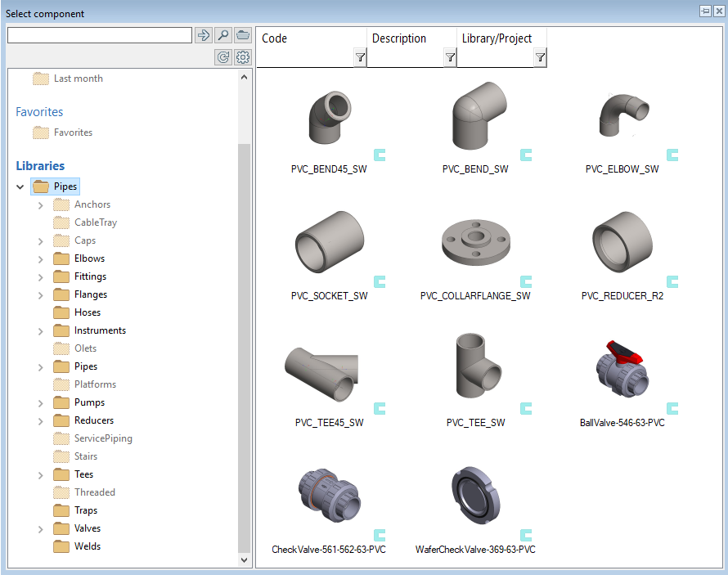Click the search magnifier icon

tap(222, 35)
